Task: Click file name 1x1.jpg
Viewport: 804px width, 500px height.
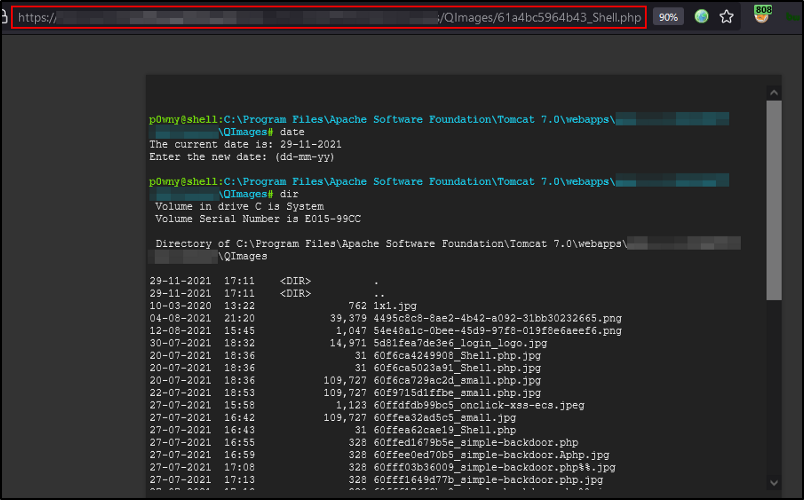Action: click(x=395, y=306)
